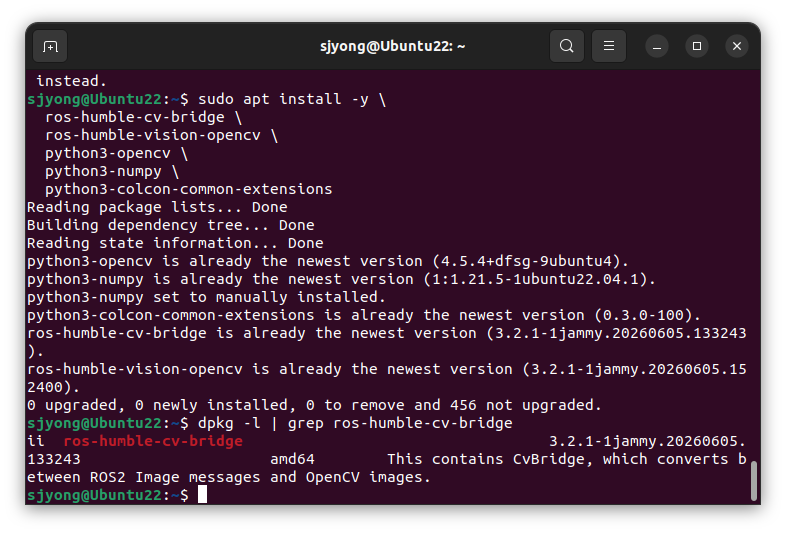The width and height of the screenshot is (786, 533).
Task: Click the text 'sudo apt install -y \'
Action: click(292, 99)
